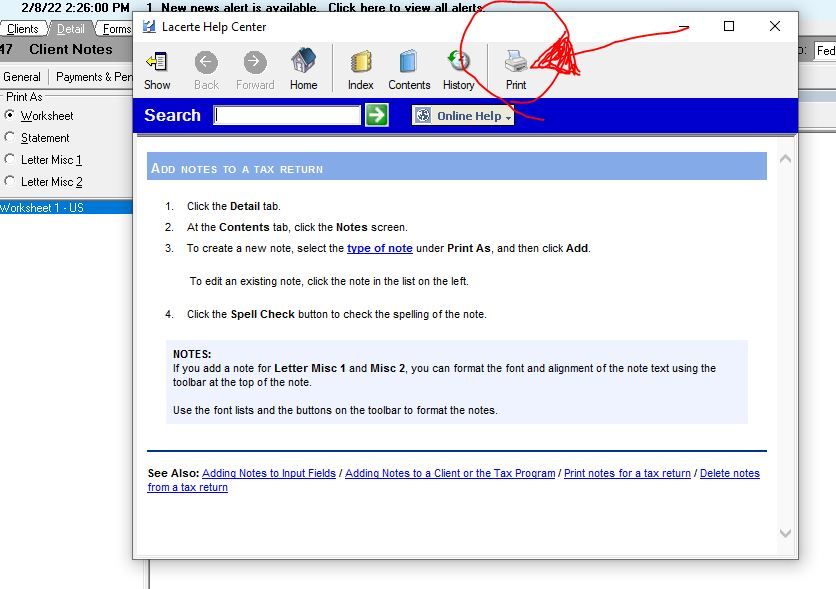Click the help pane scrollbar down arrow

(x=785, y=533)
